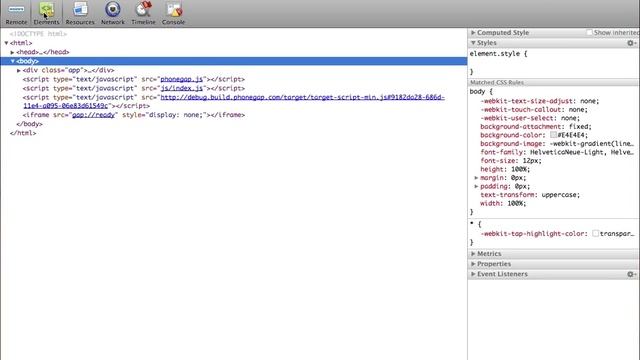Click the font-family HelveticaNeue-Light value
Image resolution: width=640 pixels, height=360 pixels.
(582, 152)
